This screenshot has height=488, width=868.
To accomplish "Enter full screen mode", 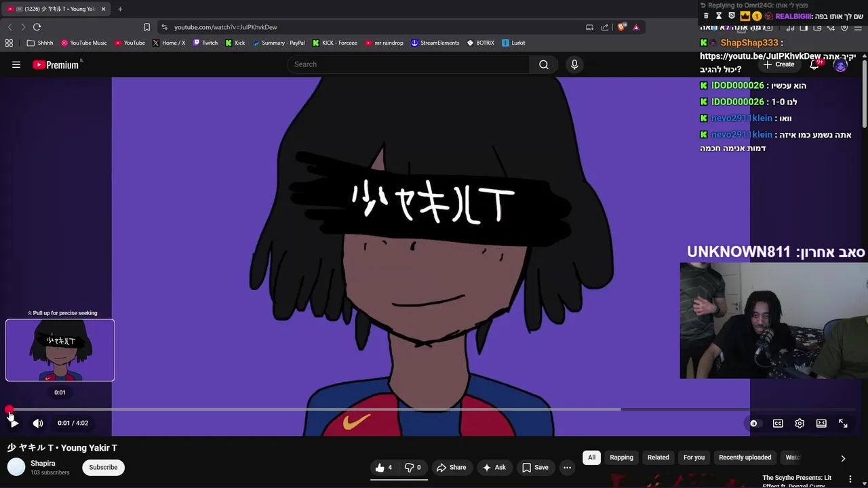I will tap(843, 423).
